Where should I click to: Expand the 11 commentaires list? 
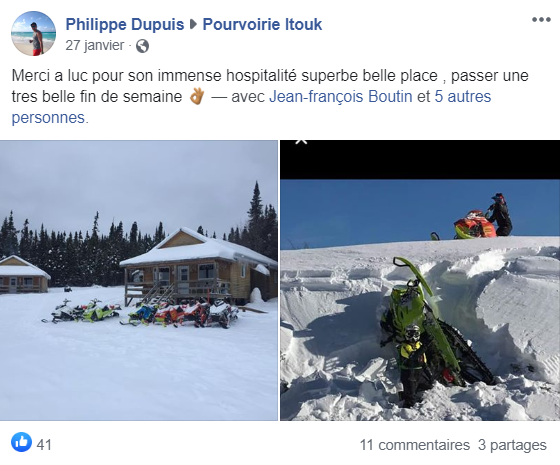click(415, 445)
